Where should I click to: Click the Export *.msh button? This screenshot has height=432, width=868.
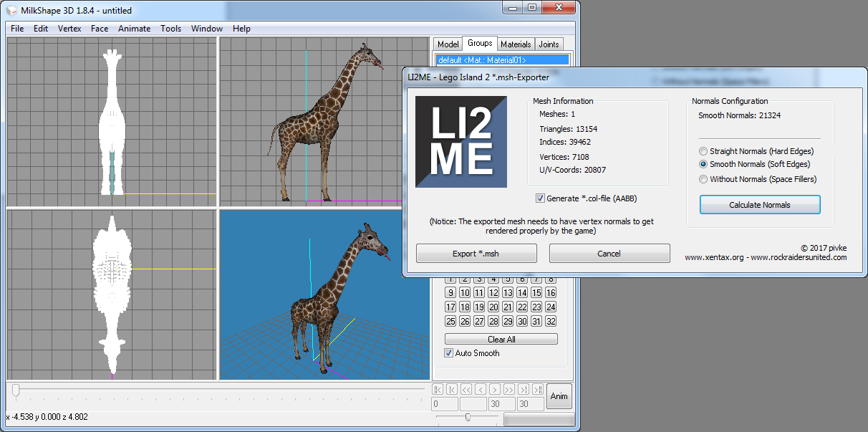point(476,254)
